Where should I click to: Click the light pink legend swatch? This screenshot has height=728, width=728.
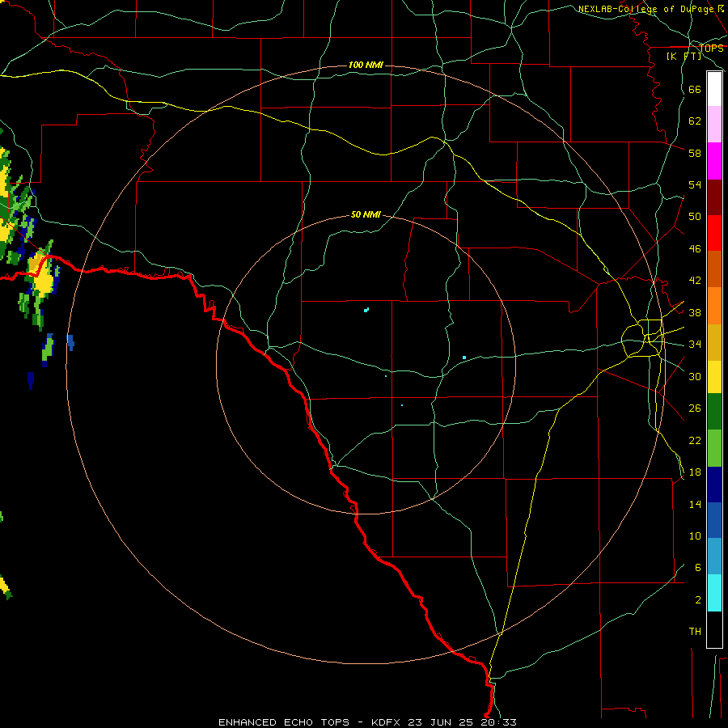tap(714, 124)
